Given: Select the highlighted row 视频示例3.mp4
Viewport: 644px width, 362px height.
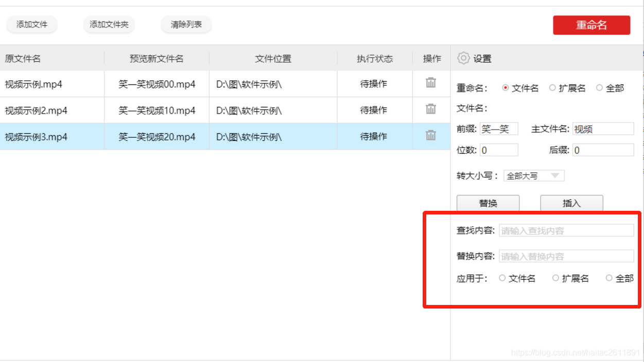Looking at the screenshot, I should (x=225, y=137).
